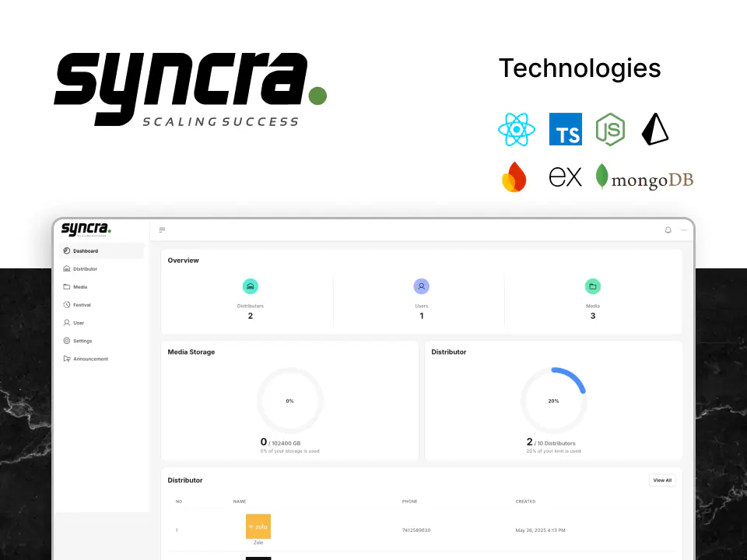Click the View All button
This screenshot has width=747, height=560.
coord(662,481)
